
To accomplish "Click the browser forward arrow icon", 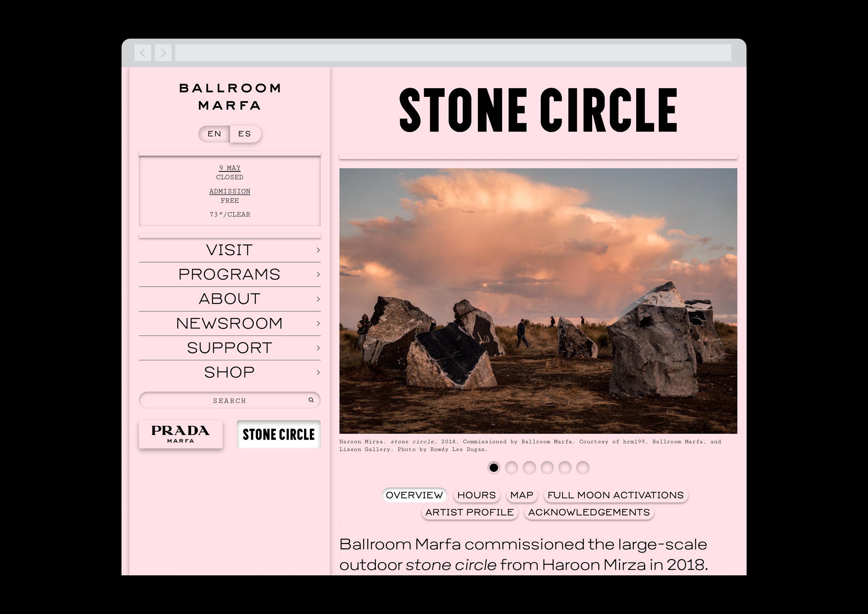I will tap(163, 53).
